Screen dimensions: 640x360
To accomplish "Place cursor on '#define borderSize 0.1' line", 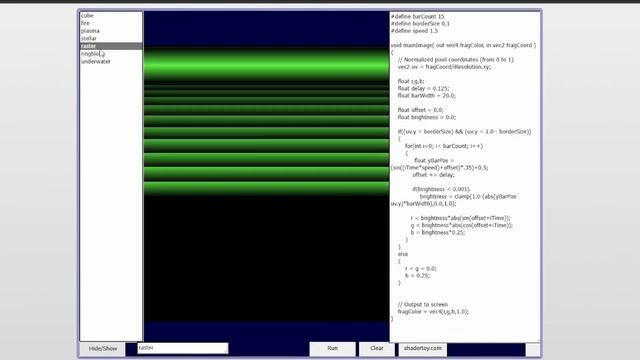I will [420, 24].
